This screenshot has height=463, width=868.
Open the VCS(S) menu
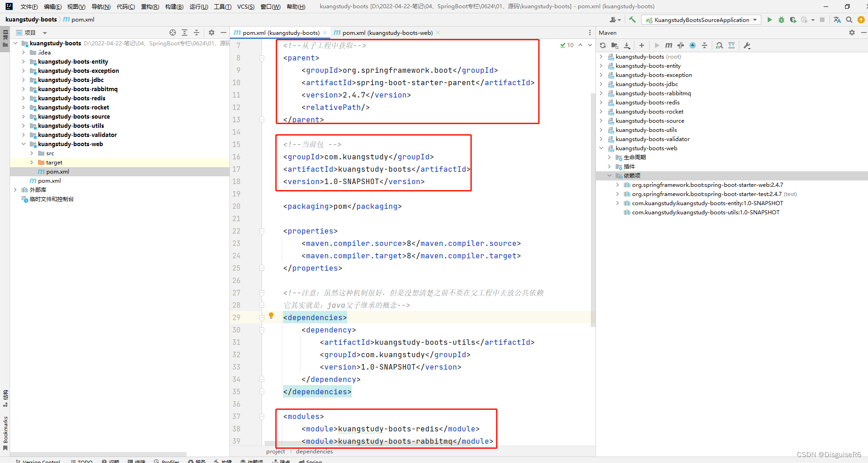(x=246, y=6)
